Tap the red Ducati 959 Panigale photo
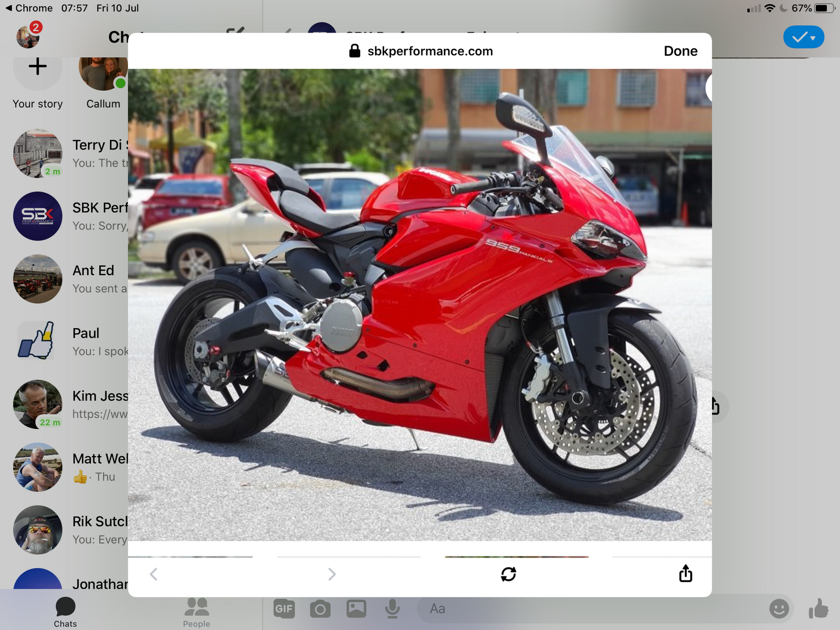 tap(420, 304)
